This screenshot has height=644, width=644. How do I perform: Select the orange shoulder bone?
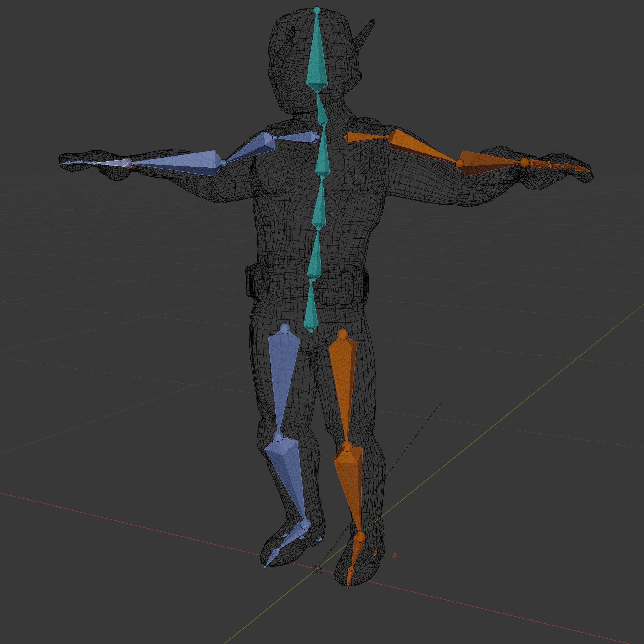367,137
